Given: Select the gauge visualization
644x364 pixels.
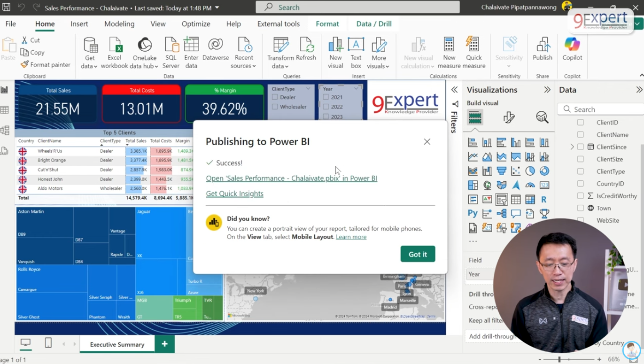Looking at the screenshot, I should click(x=530, y=185).
